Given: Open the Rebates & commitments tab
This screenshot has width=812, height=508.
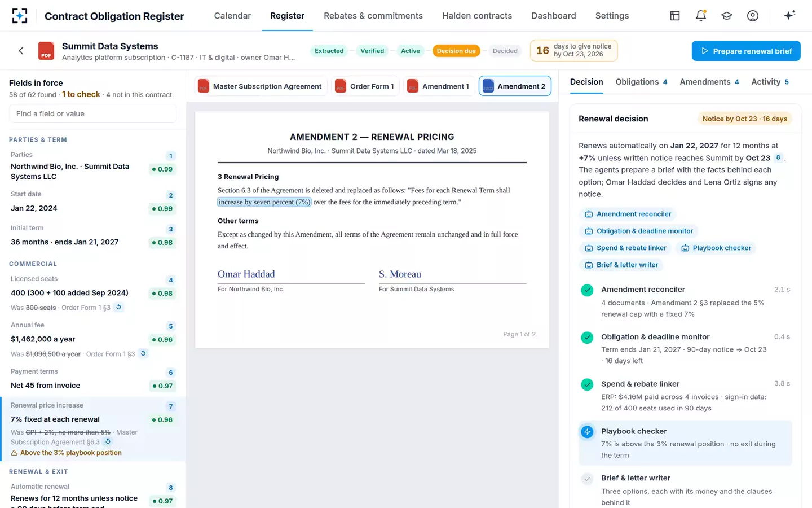Looking at the screenshot, I should pos(373,16).
